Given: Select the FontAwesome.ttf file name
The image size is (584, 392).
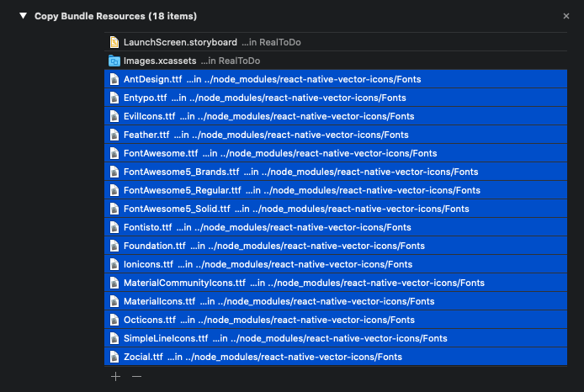Looking at the screenshot, I should click(x=161, y=153).
